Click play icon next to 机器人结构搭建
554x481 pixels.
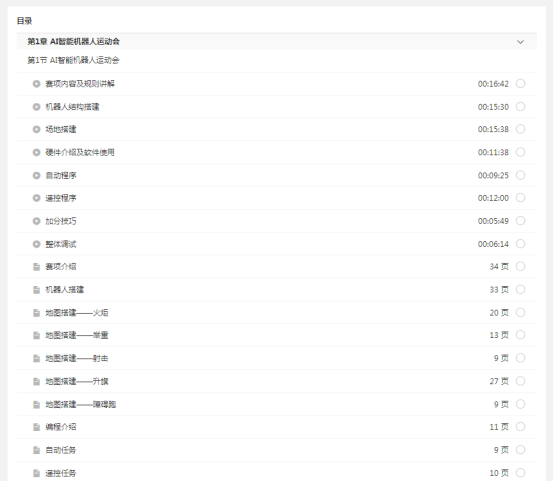coord(36,107)
